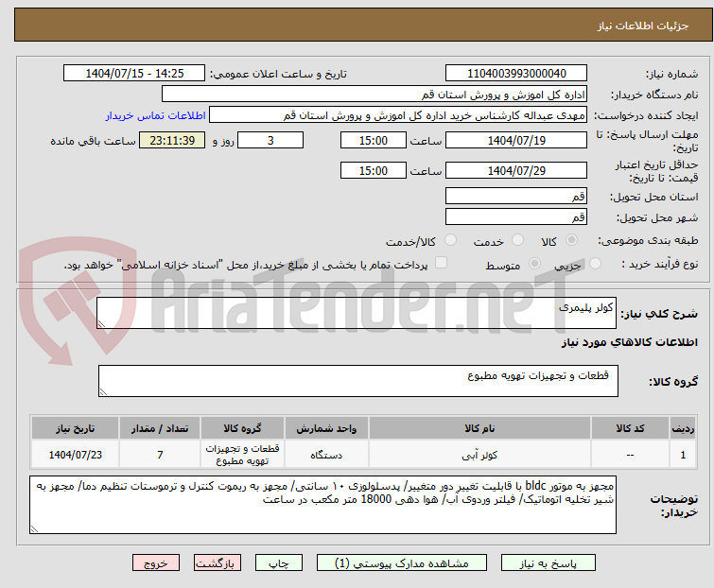
Task: Select the کالا radio button
Action: point(571,240)
